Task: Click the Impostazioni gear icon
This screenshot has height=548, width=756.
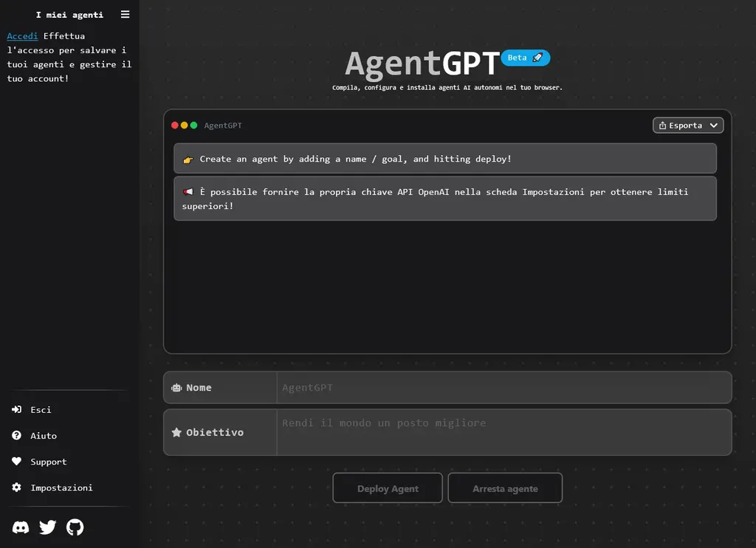Action: 16,487
